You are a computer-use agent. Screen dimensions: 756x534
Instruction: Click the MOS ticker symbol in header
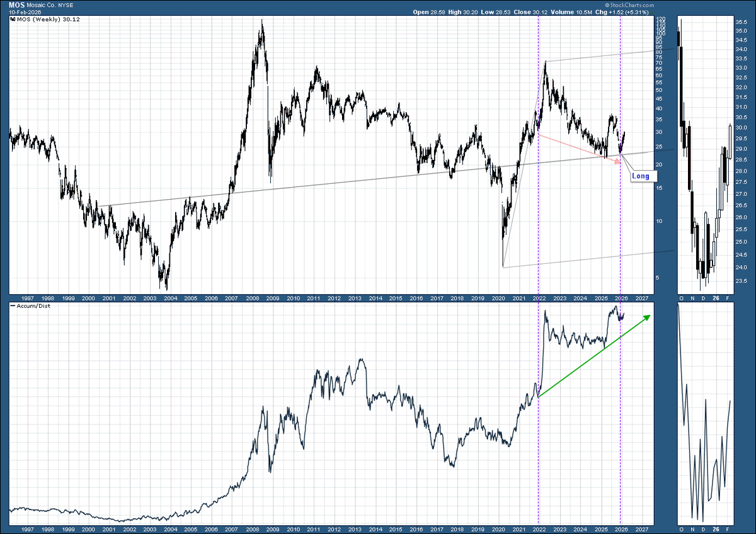coord(17,5)
